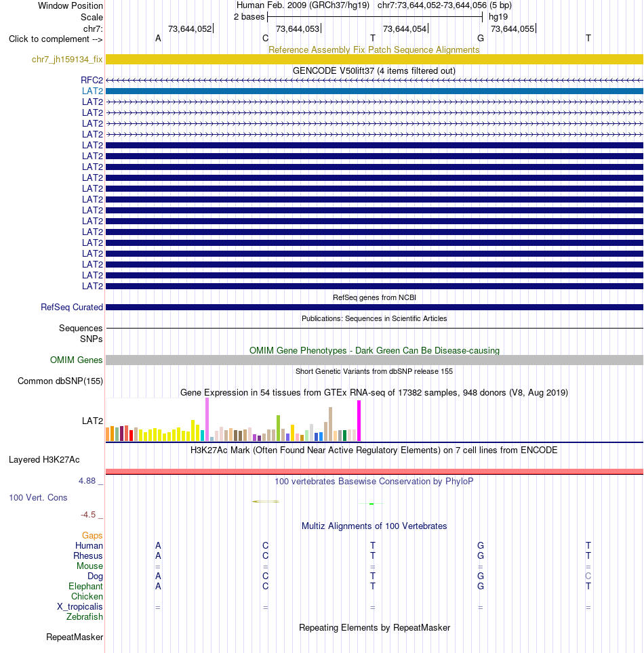Screen dimensions: 644x653
Task: Click the magenta bar ending the GTEx chart
Action: (359, 421)
